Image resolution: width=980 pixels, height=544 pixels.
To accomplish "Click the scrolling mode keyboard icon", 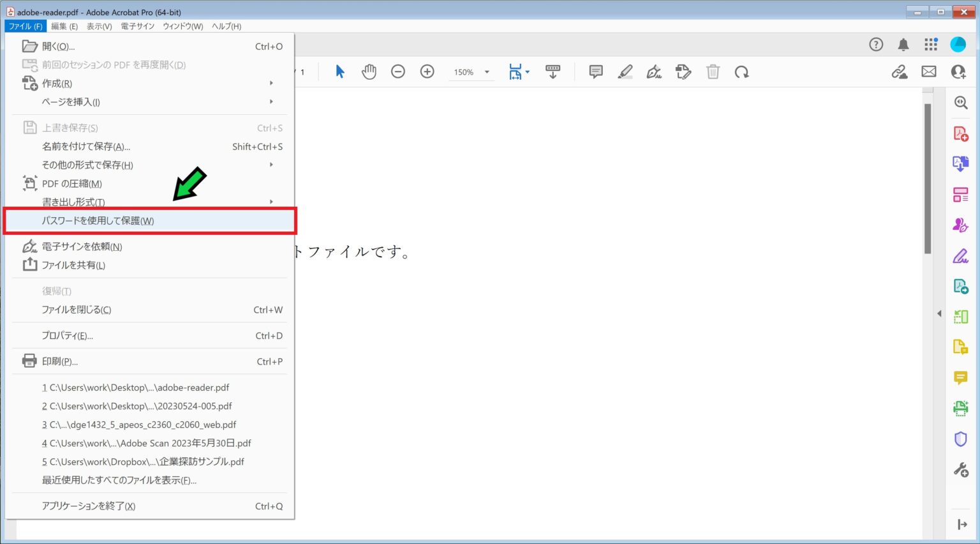I will (553, 72).
